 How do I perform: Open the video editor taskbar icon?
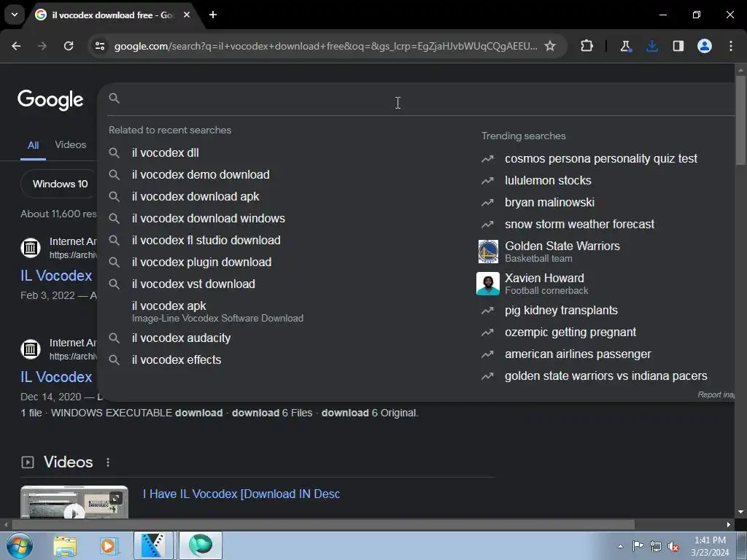pos(153,545)
